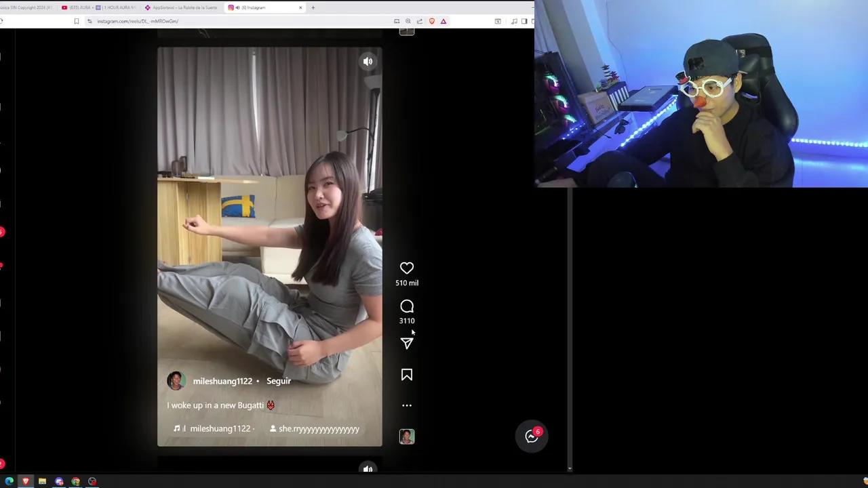Viewport: 868px width, 488px height.
Task: Open Discord from the taskbar
Action: click(59, 481)
